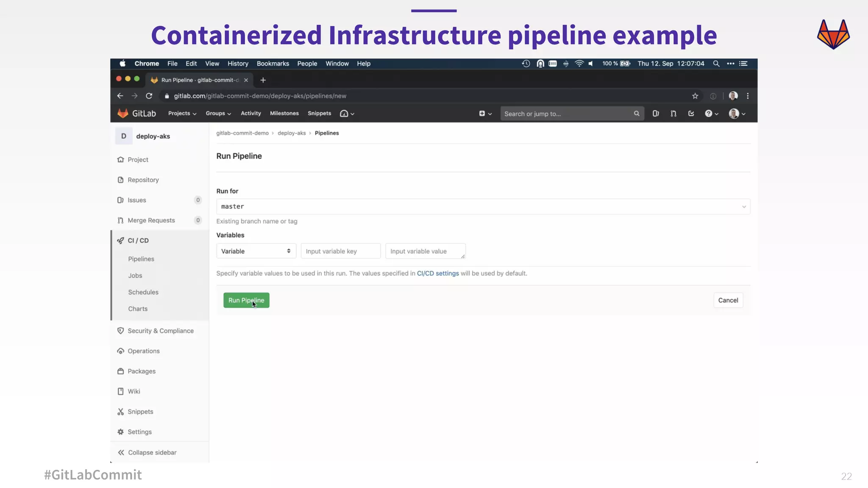This screenshot has width=868, height=488.
Task: Open the Merge Requests icon in navbar
Action: pos(673,114)
